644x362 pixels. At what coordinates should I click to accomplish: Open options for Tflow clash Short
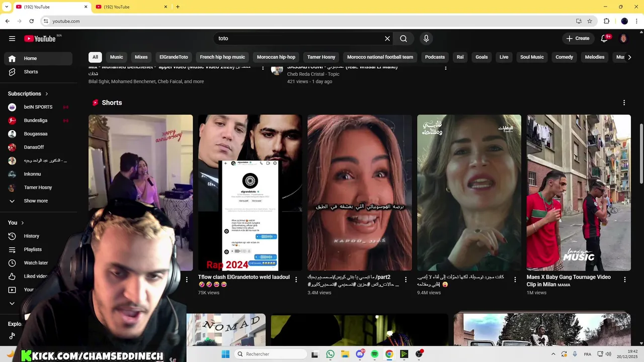pos(296,280)
